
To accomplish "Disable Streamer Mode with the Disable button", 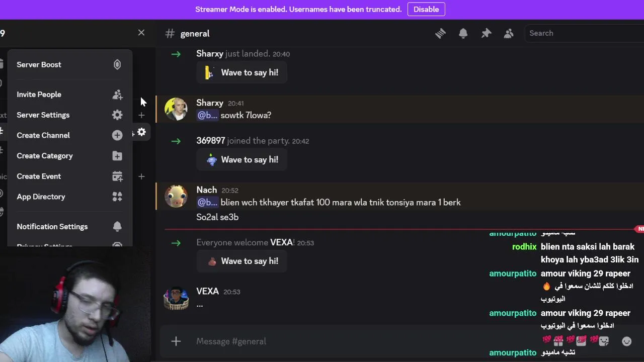I will click(426, 9).
